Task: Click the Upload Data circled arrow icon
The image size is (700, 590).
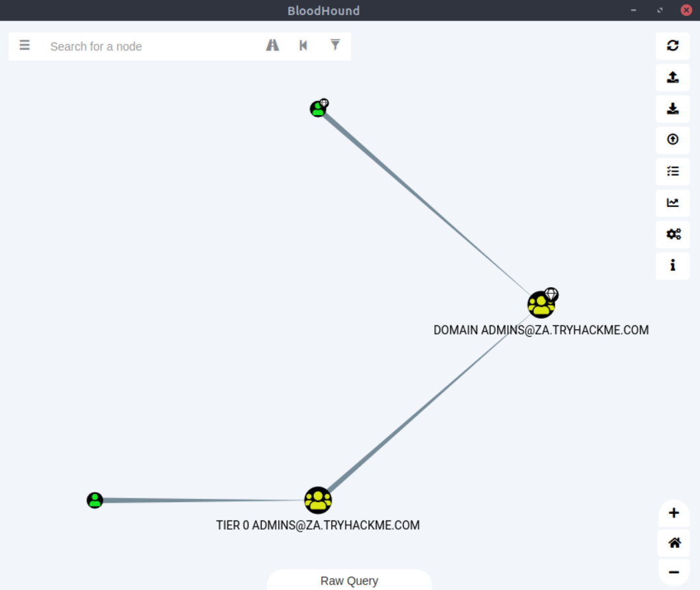Action: click(x=673, y=140)
